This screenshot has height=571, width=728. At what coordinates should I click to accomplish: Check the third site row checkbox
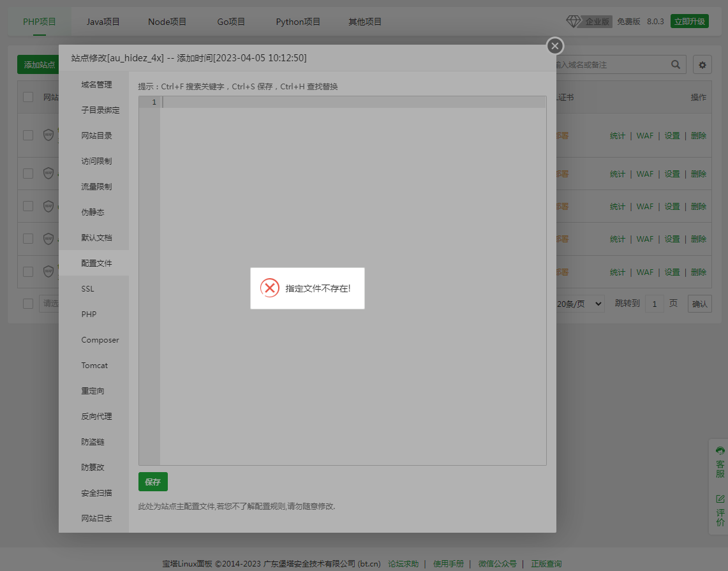click(x=28, y=205)
